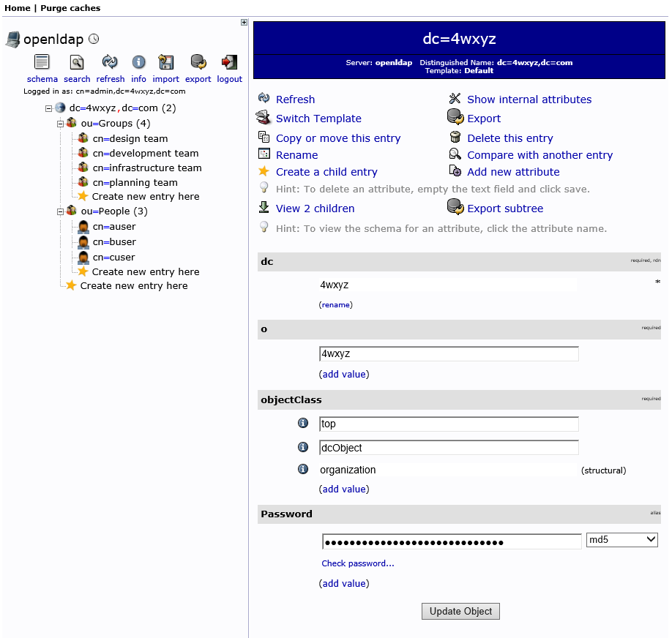The height and width of the screenshot is (638, 672).
Task: Click the import link
Action: 166,79
